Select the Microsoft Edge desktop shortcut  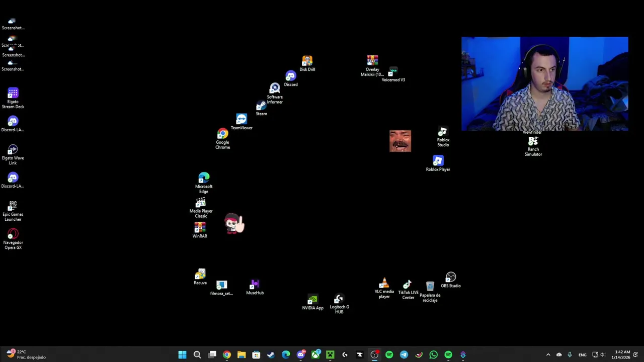pos(204,184)
